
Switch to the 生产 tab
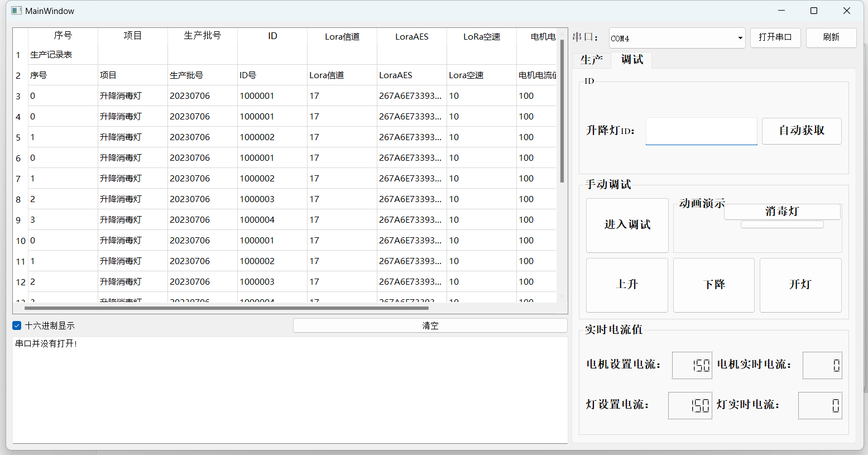[x=591, y=60]
